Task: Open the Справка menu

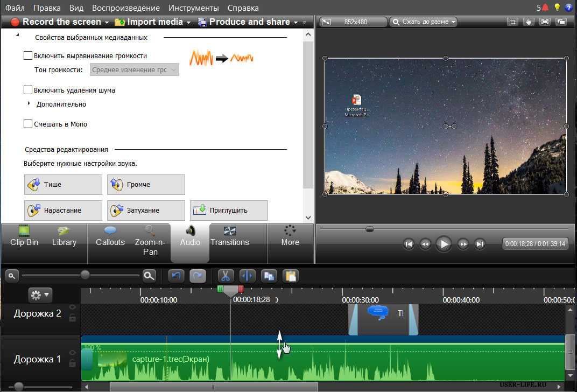Action: coord(243,8)
